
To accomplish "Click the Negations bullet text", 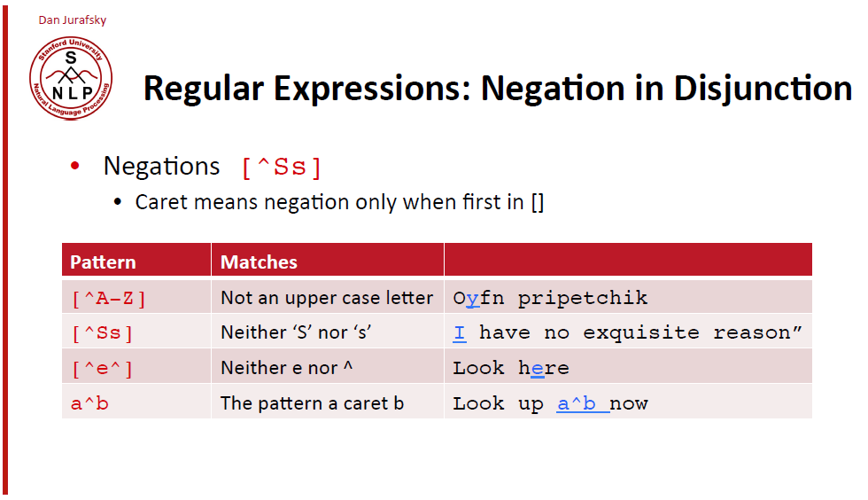I will tap(161, 166).
